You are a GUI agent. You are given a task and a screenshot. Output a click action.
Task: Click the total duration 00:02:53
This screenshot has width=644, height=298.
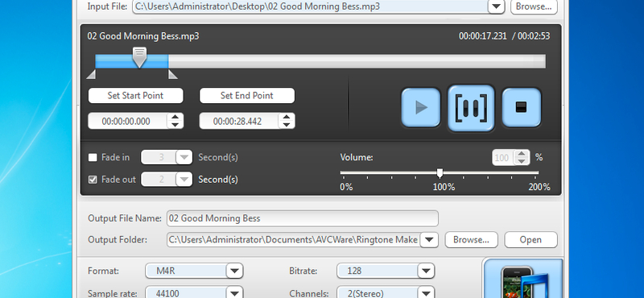[x=534, y=36]
